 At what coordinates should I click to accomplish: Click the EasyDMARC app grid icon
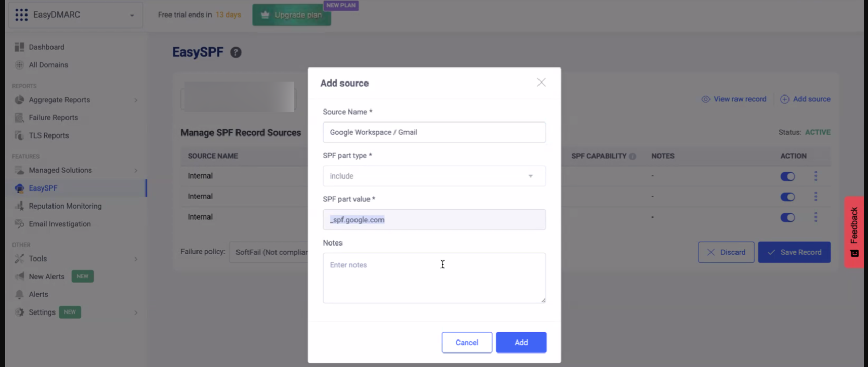(x=21, y=15)
